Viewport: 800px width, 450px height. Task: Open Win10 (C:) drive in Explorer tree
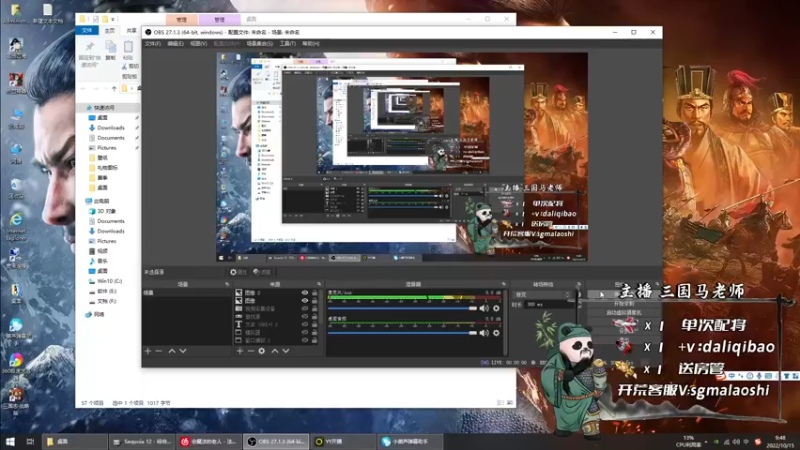(109, 281)
